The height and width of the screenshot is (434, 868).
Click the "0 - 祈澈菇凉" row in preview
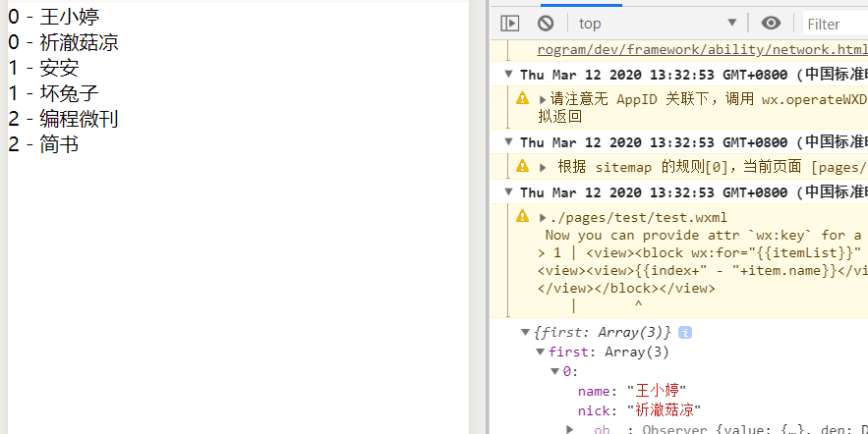(x=63, y=42)
